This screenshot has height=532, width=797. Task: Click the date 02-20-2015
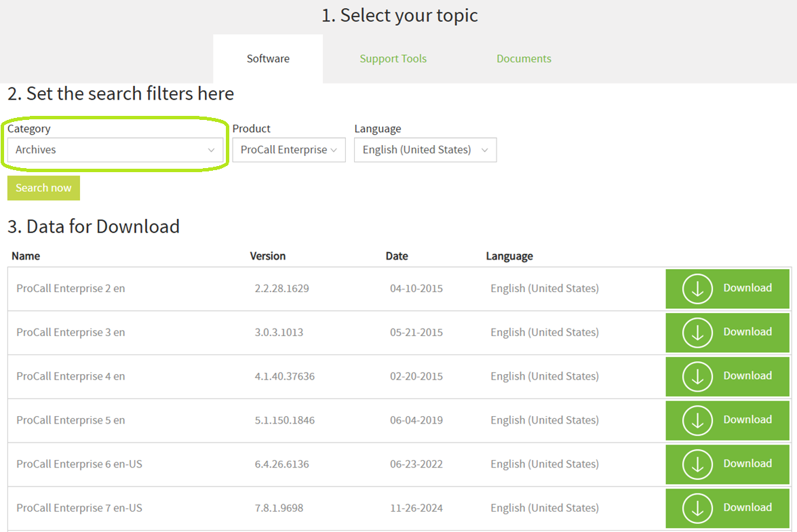(416, 376)
